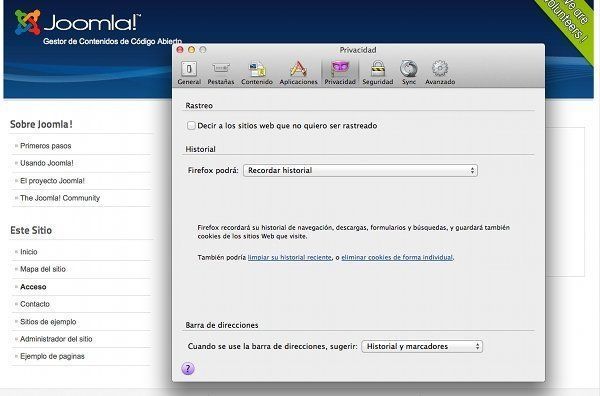Click the Joomla! logo in the website header
The height and width of the screenshot is (396, 600).
[x=78, y=22]
